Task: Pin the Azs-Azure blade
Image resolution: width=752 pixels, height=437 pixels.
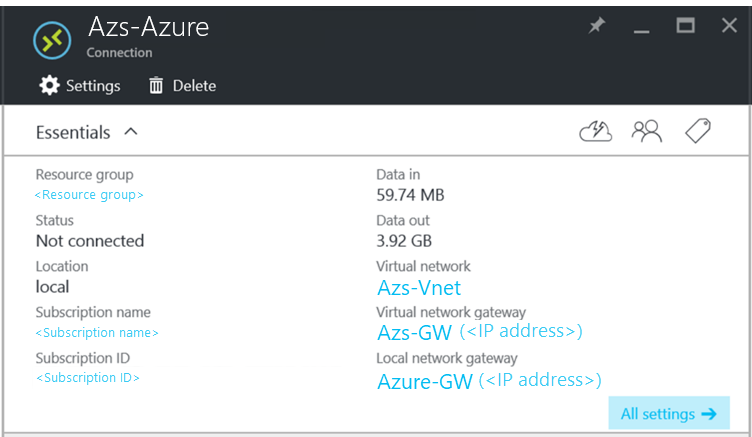Action: (x=597, y=27)
